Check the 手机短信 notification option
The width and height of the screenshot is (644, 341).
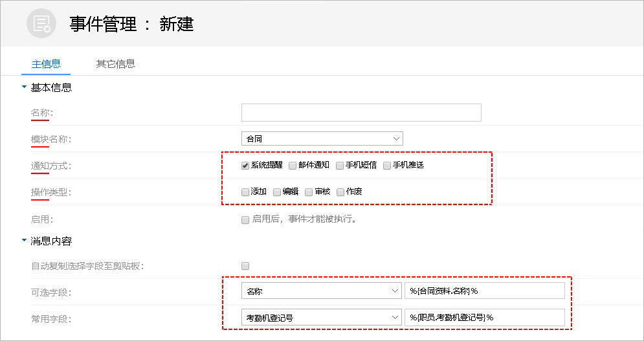pyautogui.click(x=340, y=166)
